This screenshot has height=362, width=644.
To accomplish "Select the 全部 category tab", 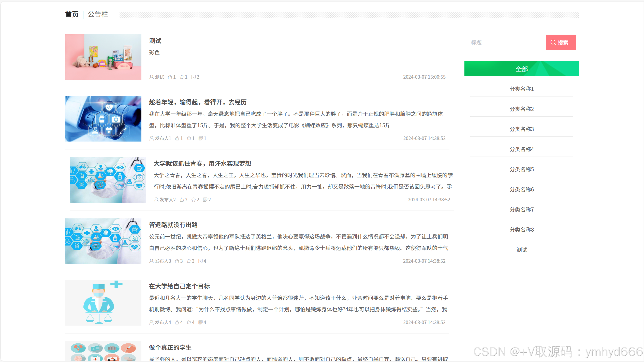I will 521,69.
